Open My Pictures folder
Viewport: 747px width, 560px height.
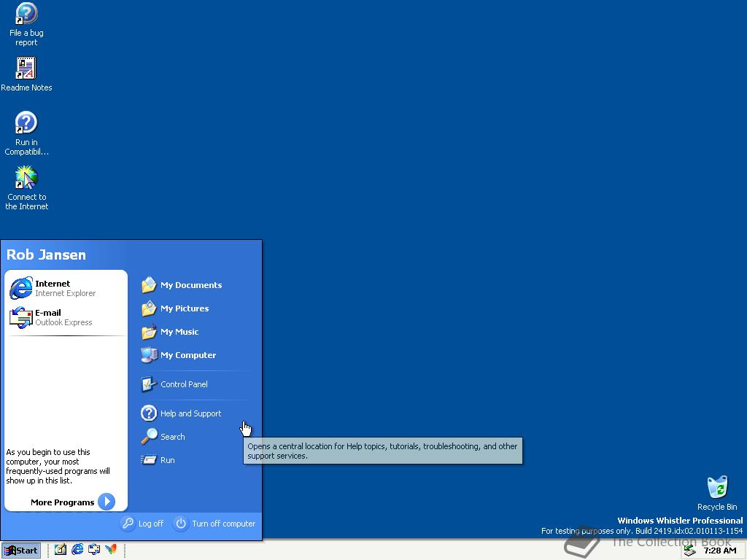click(175, 308)
